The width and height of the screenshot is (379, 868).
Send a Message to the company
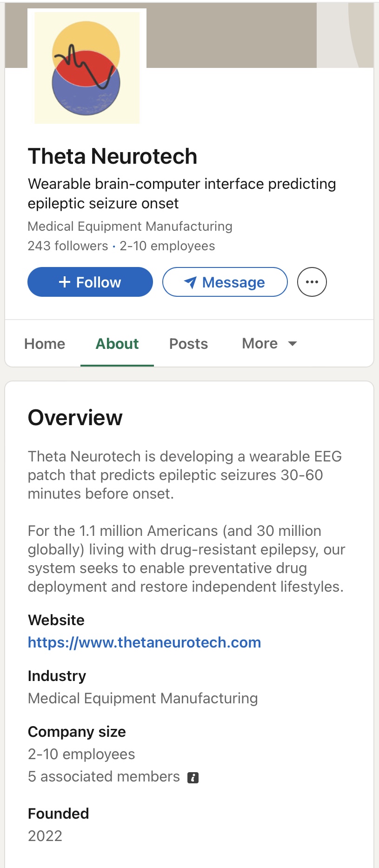(225, 282)
